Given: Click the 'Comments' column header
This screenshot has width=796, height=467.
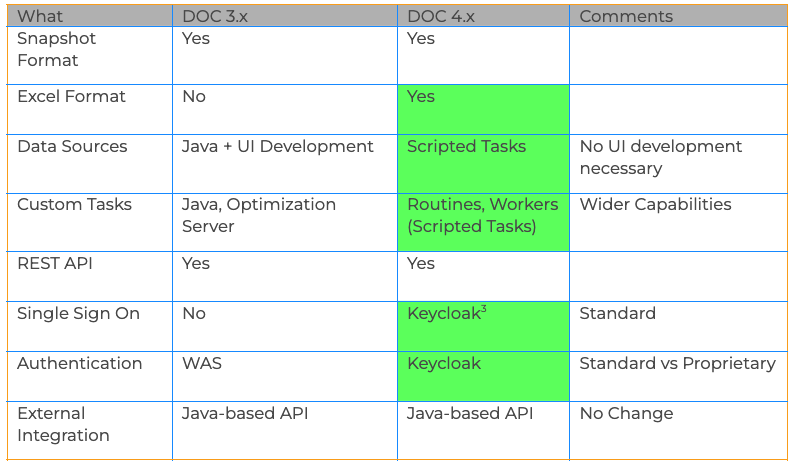Looking at the screenshot, I should pyautogui.click(x=678, y=16).
